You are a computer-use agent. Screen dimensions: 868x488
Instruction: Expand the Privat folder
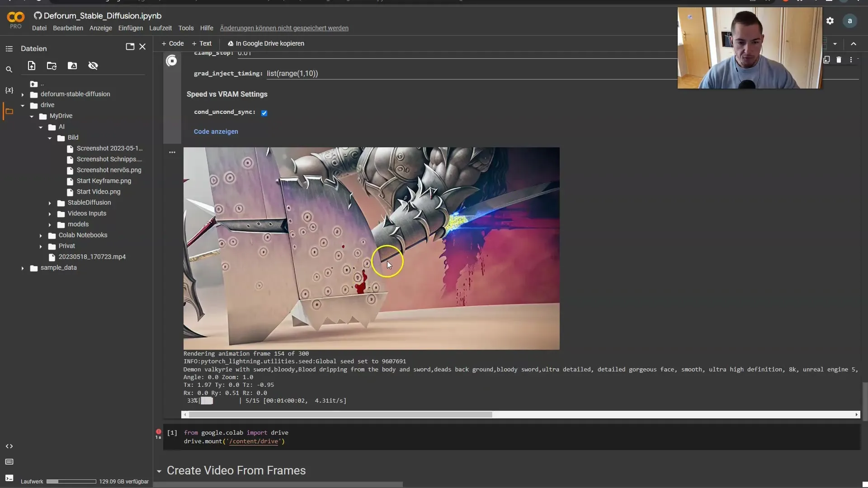[41, 246]
